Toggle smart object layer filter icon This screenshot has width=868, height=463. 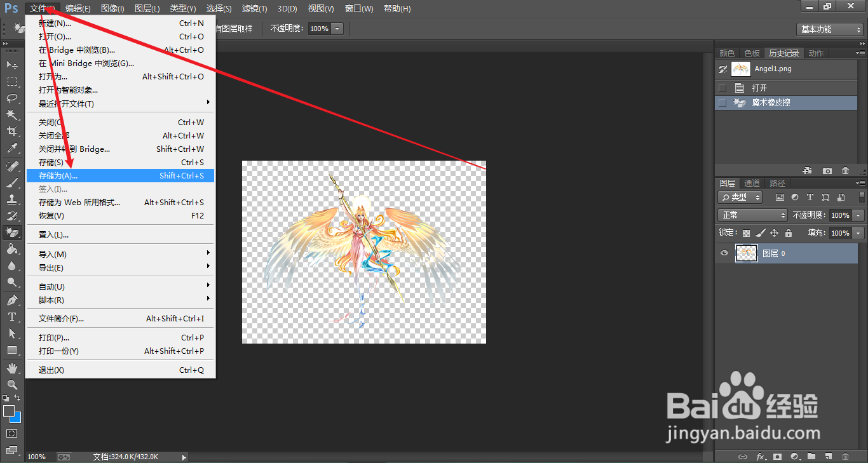(x=841, y=198)
